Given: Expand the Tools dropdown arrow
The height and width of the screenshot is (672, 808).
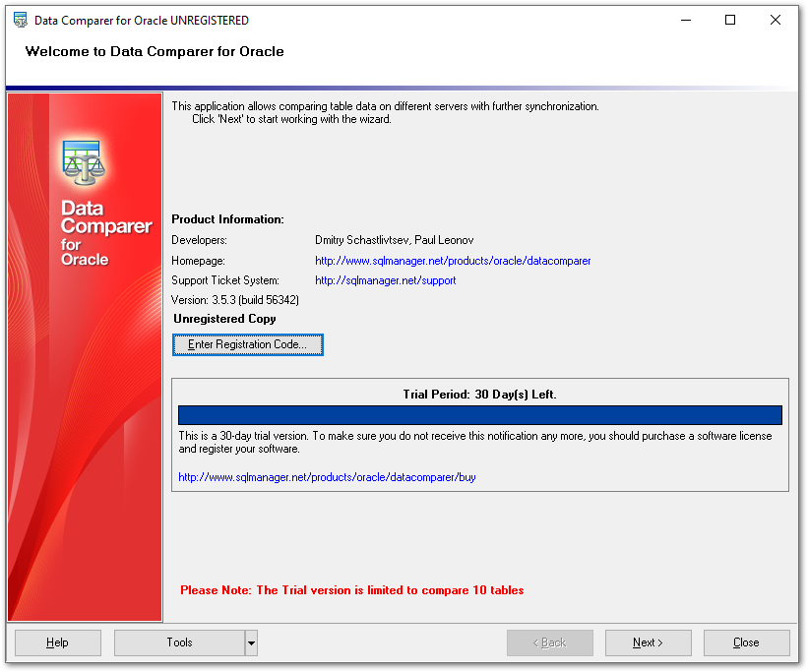Looking at the screenshot, I should [x=251, y=642].
